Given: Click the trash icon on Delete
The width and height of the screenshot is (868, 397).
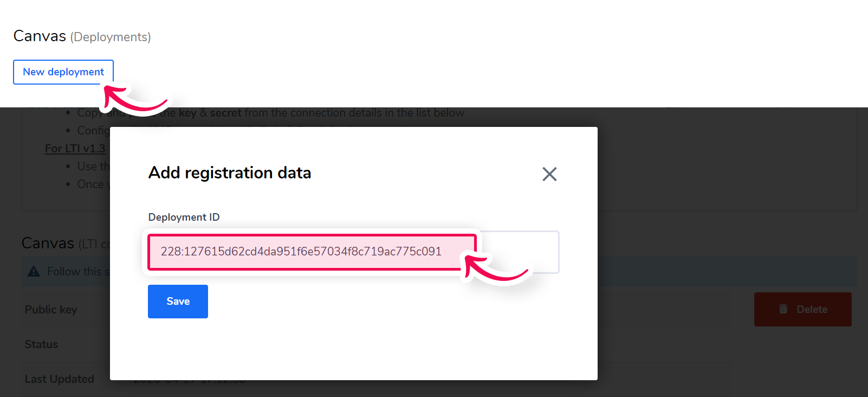Looking at the screenshot, I should (x=783, y=309).
